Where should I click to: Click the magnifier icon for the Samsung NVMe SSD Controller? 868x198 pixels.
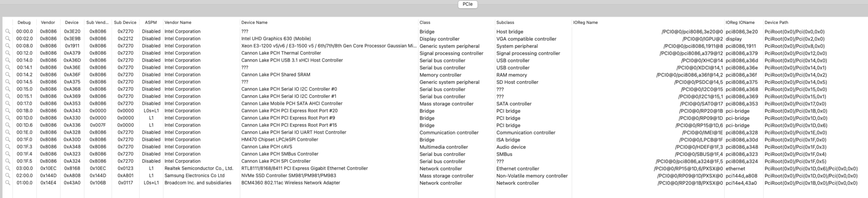tap(8, 176)
